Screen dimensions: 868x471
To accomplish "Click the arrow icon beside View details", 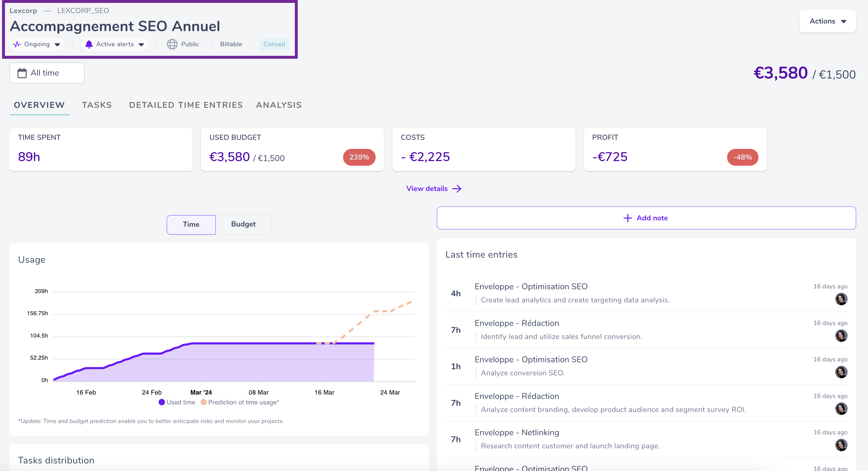I will pyautogui.click(x=457, y=188).
